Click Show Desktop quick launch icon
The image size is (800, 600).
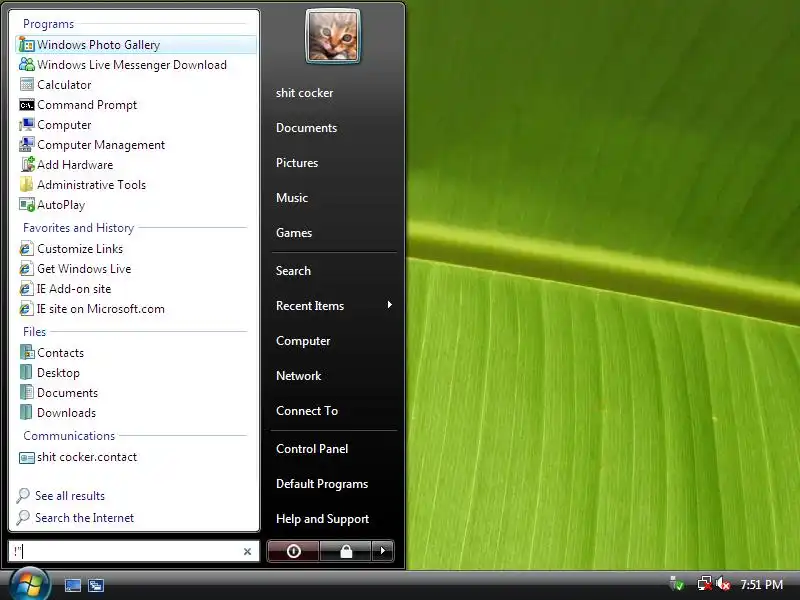click(x=72, y=585)
